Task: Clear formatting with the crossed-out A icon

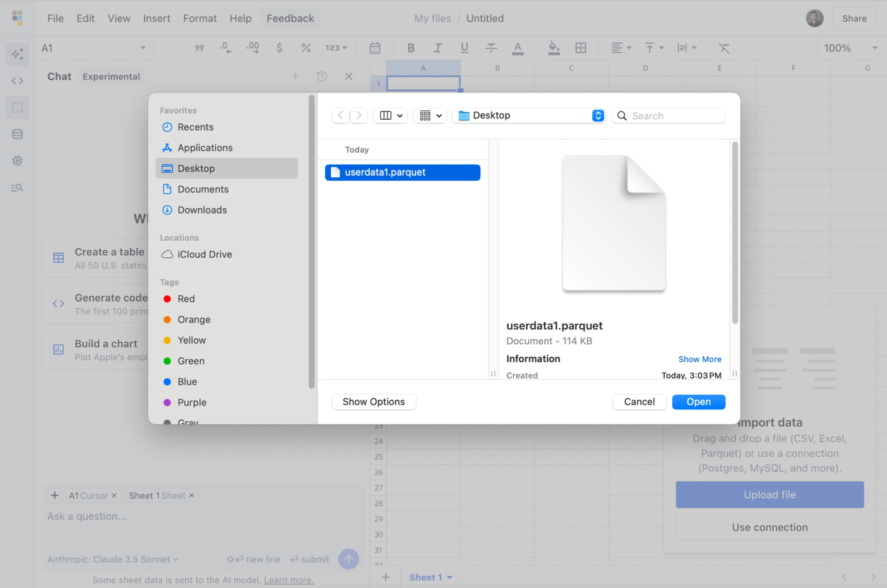Action: [x=724, y=48]
